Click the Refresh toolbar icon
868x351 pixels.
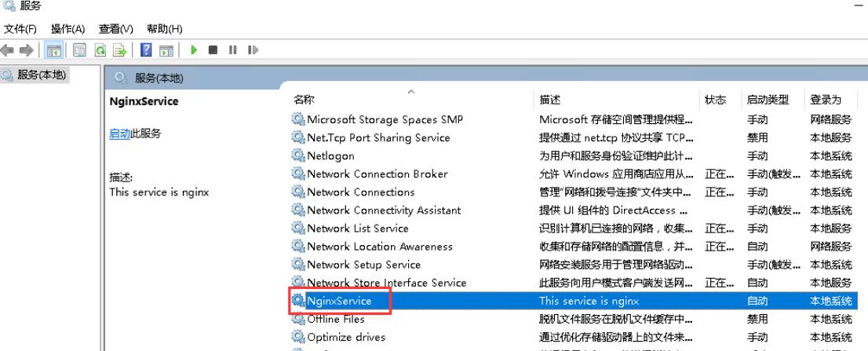(100, 50)
